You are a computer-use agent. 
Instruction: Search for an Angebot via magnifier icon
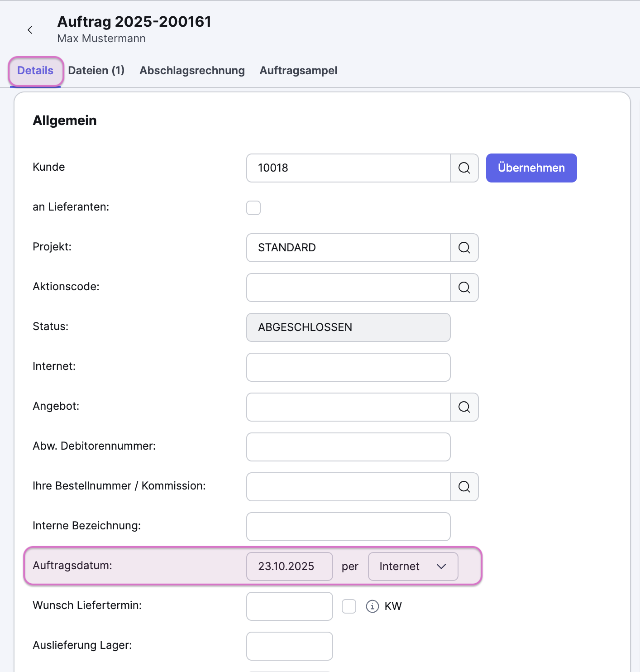pos(464,407)
